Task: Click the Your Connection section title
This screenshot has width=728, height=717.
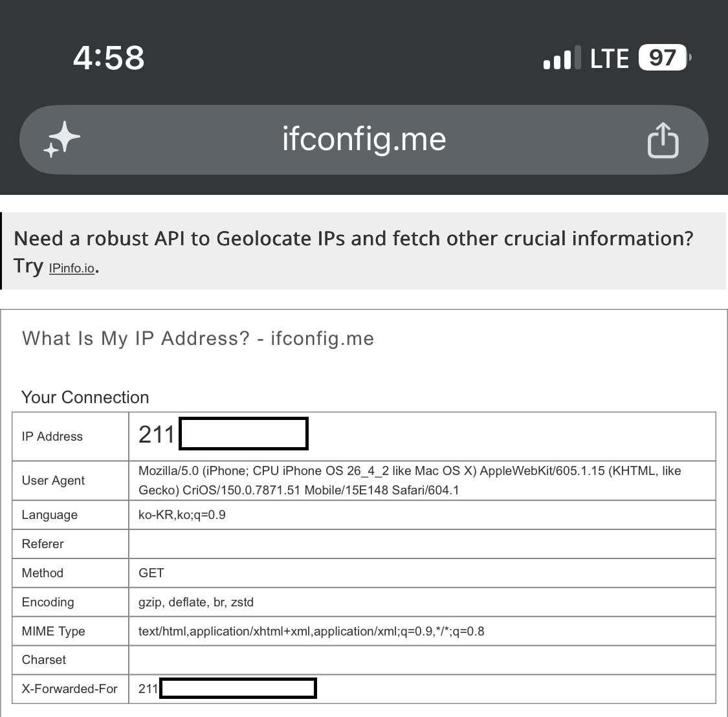Action: 85,397
